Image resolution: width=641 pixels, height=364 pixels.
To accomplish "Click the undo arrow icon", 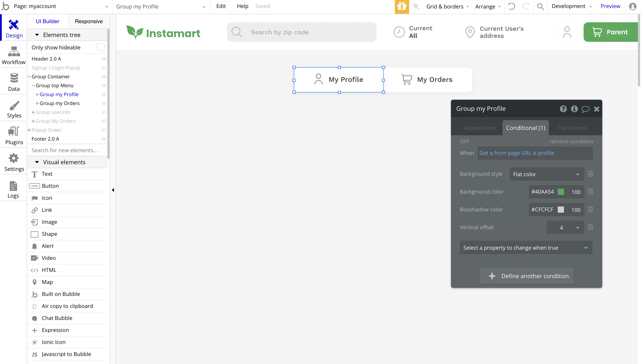I will click(x=511, y=6).
